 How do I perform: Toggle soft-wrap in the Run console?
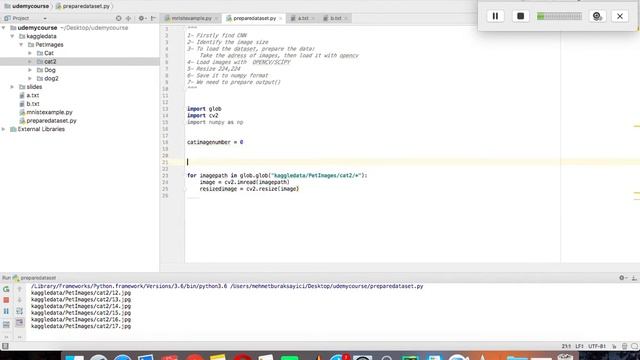tap(19, 311)
